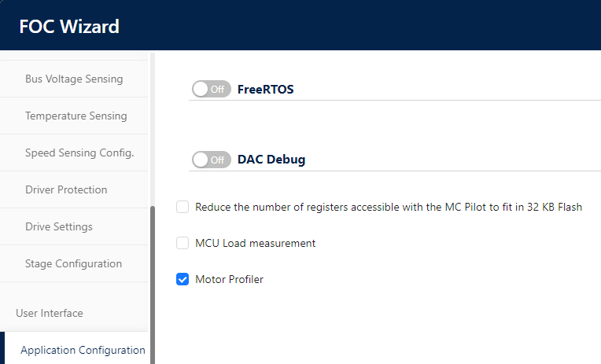The height and width of the screenshot is (364, 601).
Task: Click the DAC Debug heading text
Action: [x=271, y=160]
